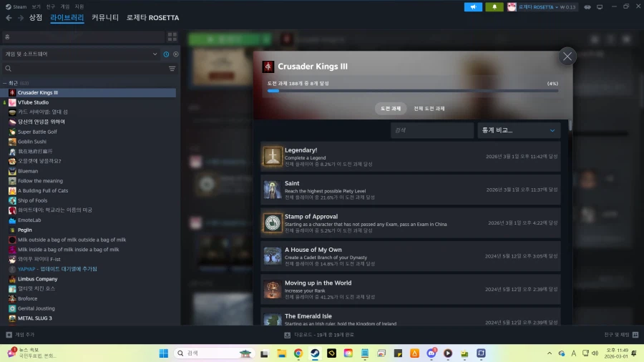Expand the 통계 비교 dropdown
Screen dimensions: 644x362
518,130
